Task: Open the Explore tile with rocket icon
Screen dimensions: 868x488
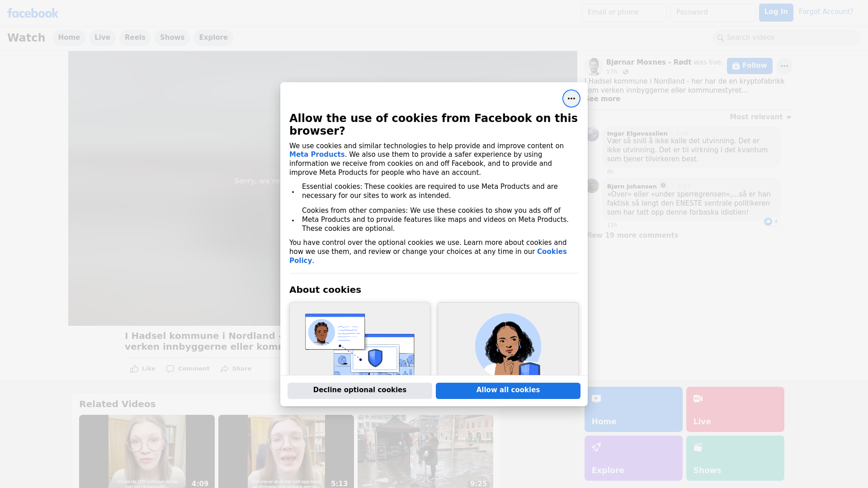Action: (x=633, y=458)
